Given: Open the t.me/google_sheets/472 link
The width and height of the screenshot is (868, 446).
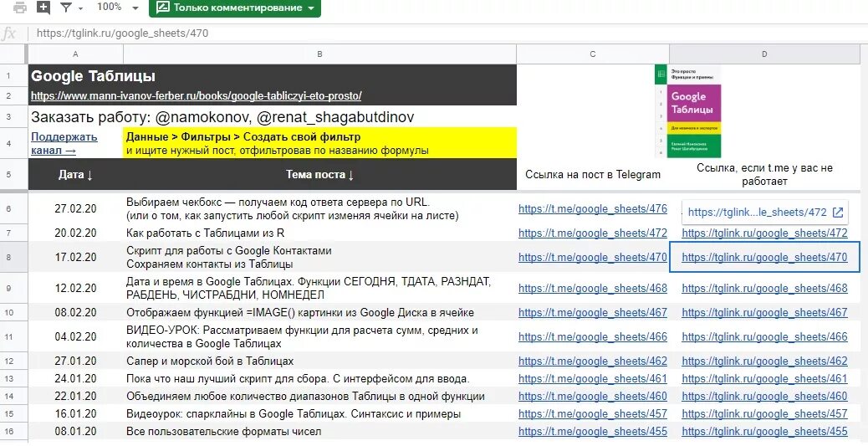Looking at the screenshot, I should (x=593, y=233).
